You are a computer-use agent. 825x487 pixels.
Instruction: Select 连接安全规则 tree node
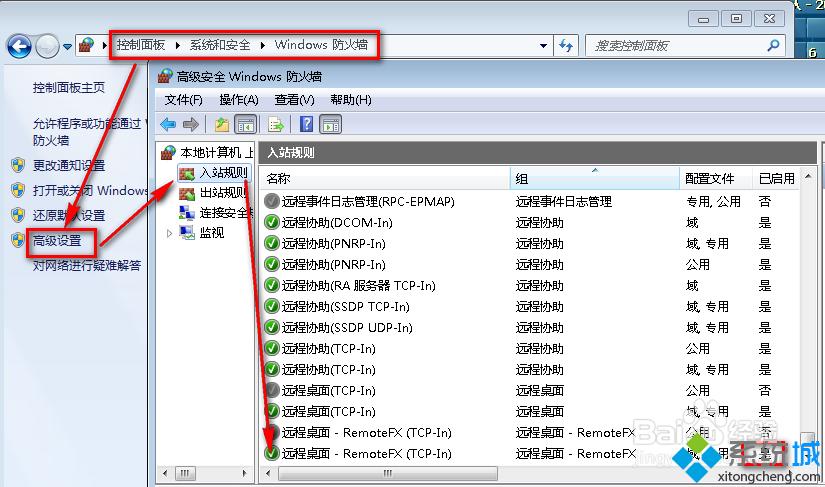(x=216, y=212)
